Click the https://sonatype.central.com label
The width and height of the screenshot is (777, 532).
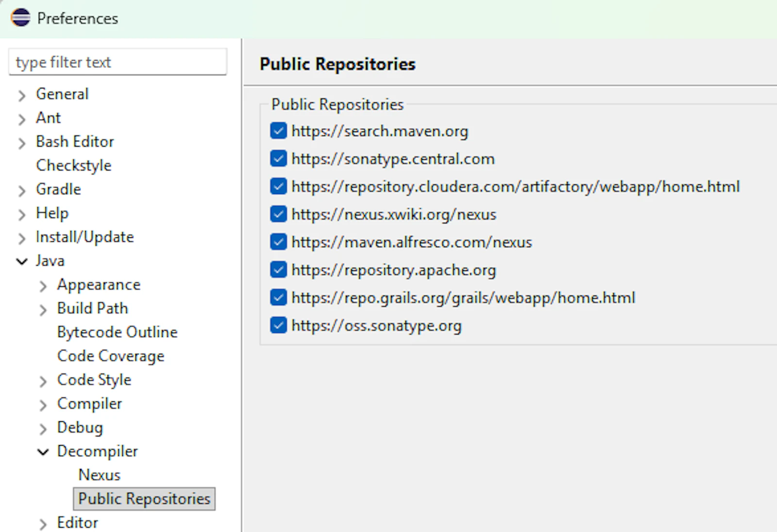tap(393, 159)
